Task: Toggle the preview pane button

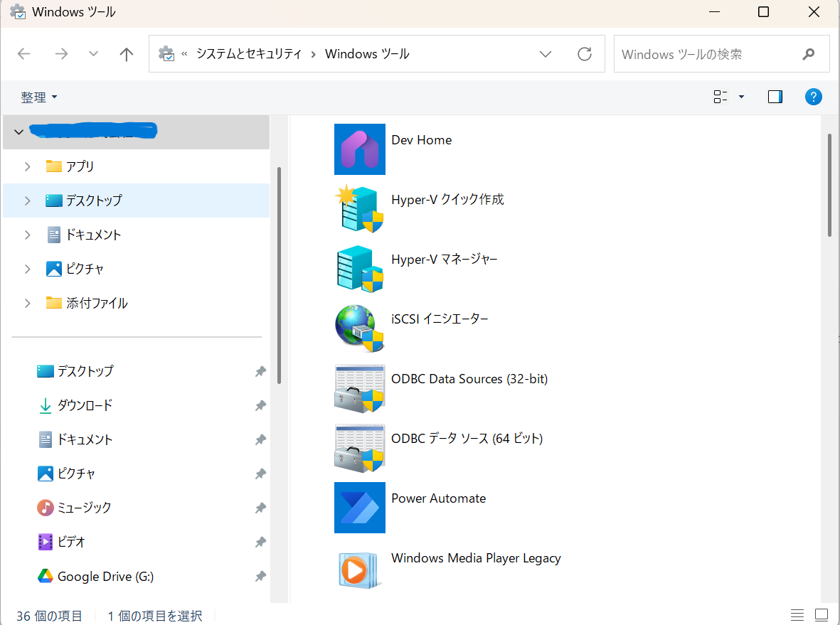Action: (775, 97)
